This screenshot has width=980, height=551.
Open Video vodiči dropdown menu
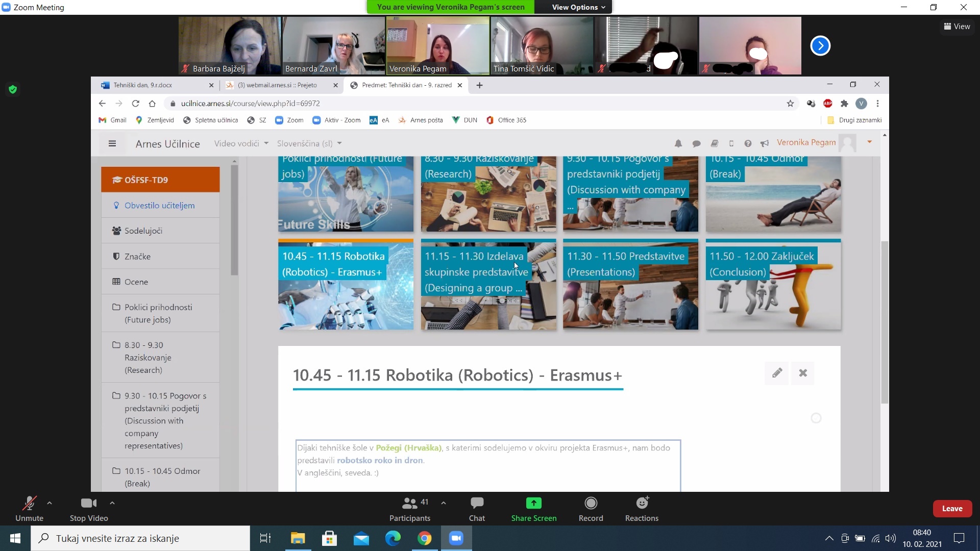pyautogui.click(x=241, y=144)
